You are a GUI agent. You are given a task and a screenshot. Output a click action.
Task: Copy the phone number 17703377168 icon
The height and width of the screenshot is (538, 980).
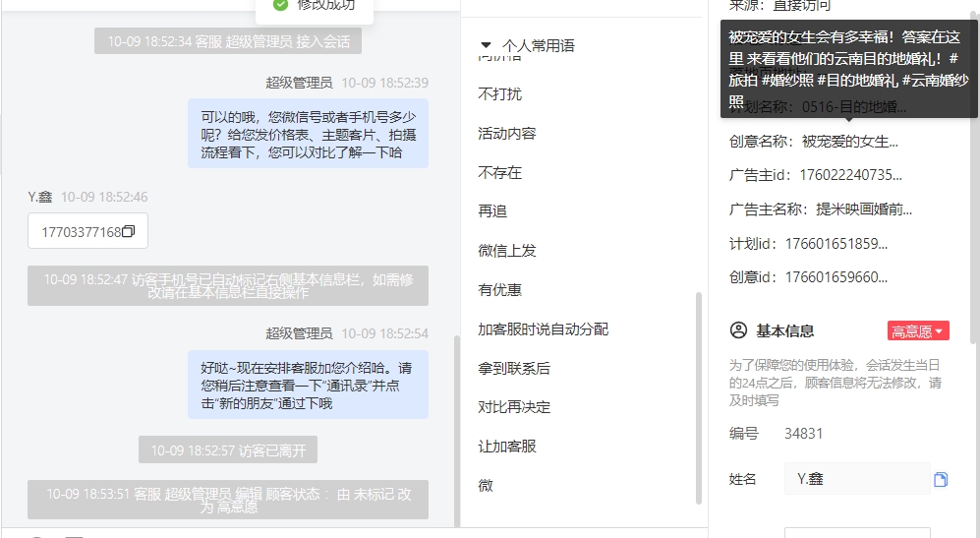pos(129,231)
